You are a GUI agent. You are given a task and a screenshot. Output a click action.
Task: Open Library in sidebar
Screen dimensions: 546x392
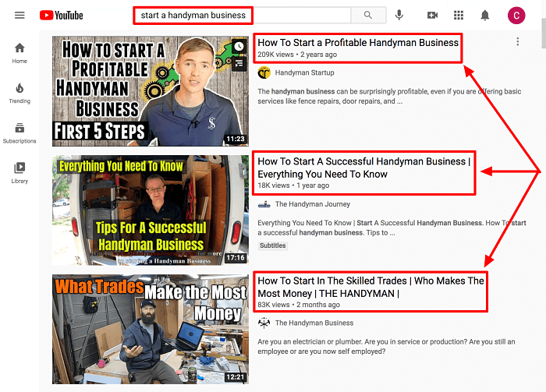tap(19, 173)
